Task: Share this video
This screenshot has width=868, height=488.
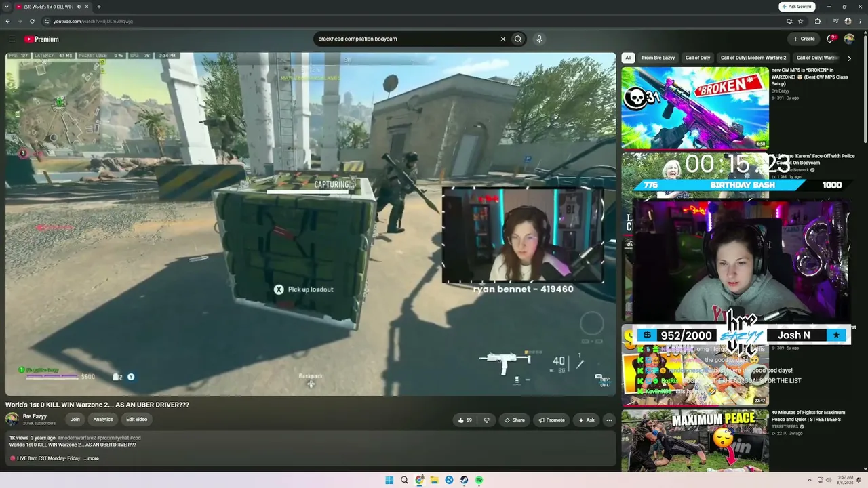Action: tap(514, 420)
